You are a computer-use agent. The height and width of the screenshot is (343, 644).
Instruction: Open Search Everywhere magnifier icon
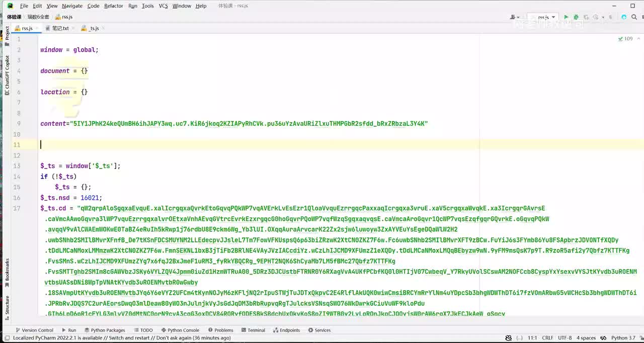(634, 17)
